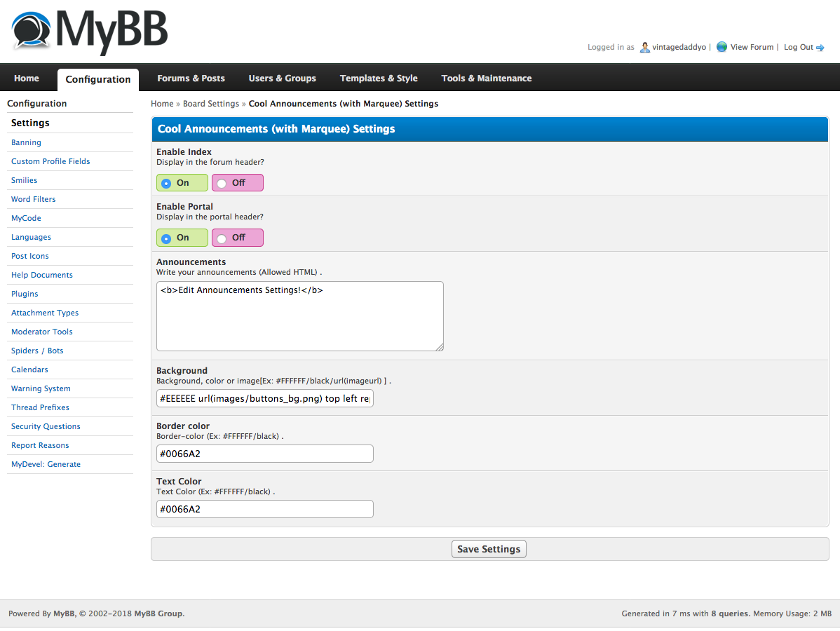This screenshot has height=631, width=840.
Task: Select On for Enable Portal
Action: (166, 238)
